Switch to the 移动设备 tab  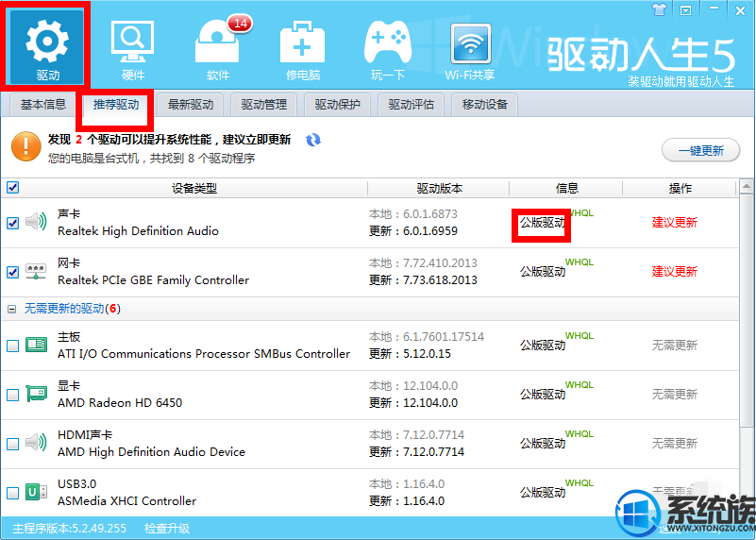tap(484, 105)
